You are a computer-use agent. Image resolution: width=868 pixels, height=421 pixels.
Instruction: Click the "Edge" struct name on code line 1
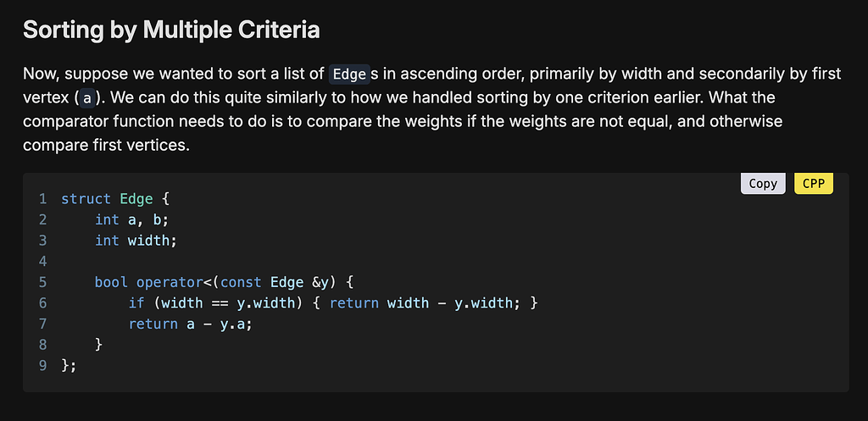coord(136,199)
